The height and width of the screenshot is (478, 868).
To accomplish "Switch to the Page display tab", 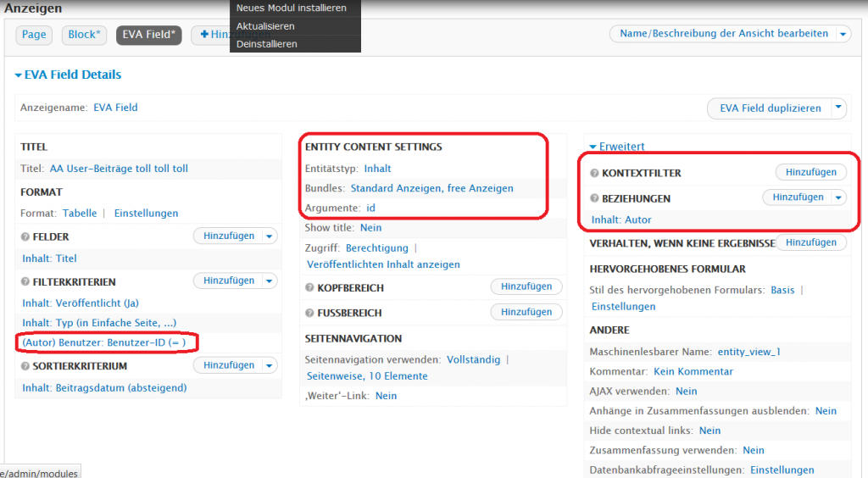I will pos(34,35).
